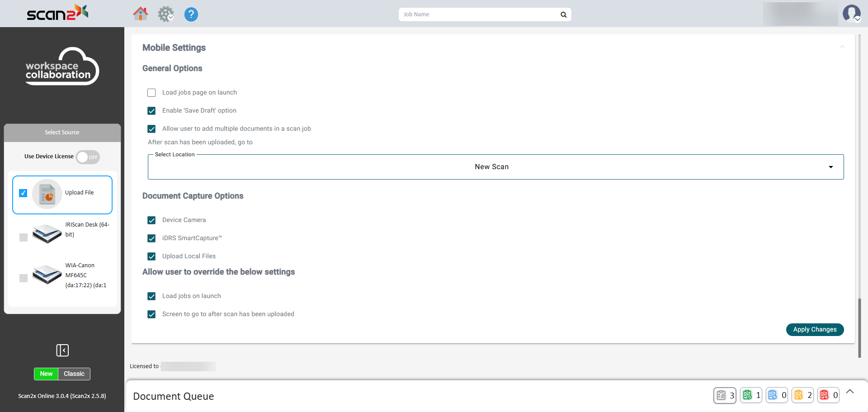868x412 pixels.
Task: Open the Select Location dropdown
Action: [495, 167]
